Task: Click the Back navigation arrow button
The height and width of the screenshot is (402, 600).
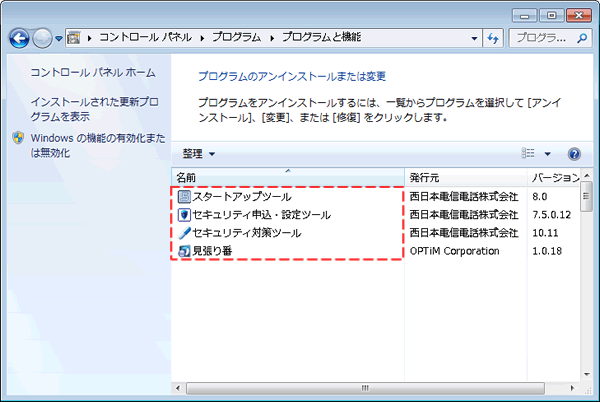Action: coord(19,38)
